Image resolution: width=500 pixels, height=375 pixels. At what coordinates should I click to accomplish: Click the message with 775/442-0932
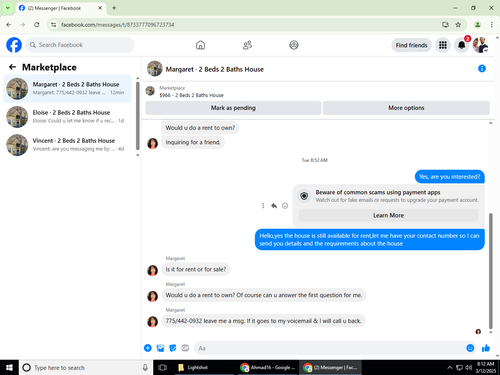point(263,321)
